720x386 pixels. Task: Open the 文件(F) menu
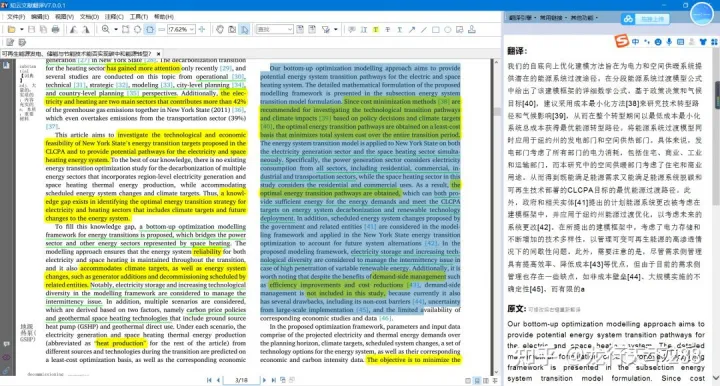16,17
